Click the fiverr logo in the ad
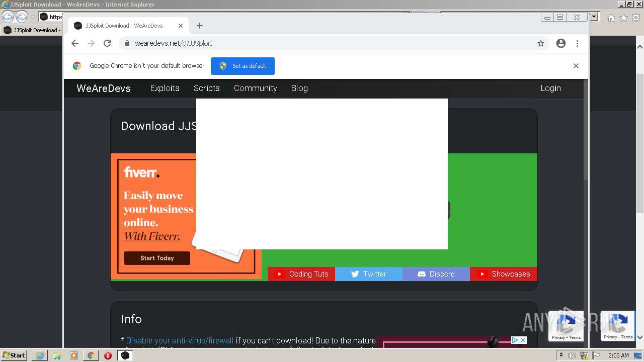Viewport: 644px width, 362px height. tap(142, 173)
